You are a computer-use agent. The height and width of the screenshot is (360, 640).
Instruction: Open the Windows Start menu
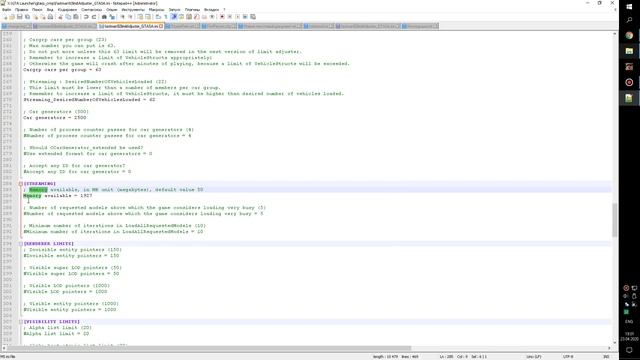point(629,7)
